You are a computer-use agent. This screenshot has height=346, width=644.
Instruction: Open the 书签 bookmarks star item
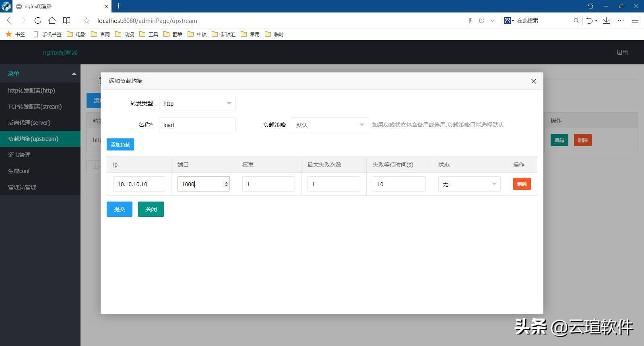15,34
